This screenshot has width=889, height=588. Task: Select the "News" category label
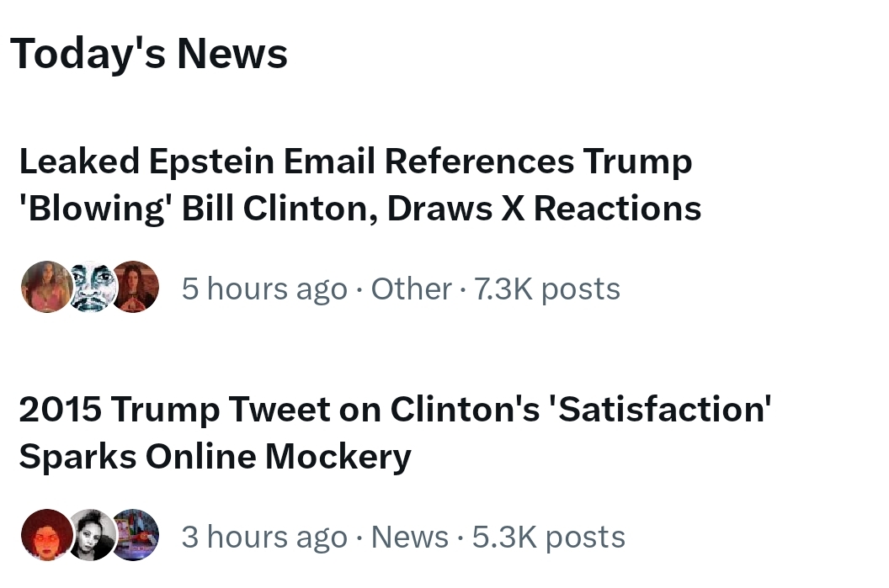click(409, 537)
